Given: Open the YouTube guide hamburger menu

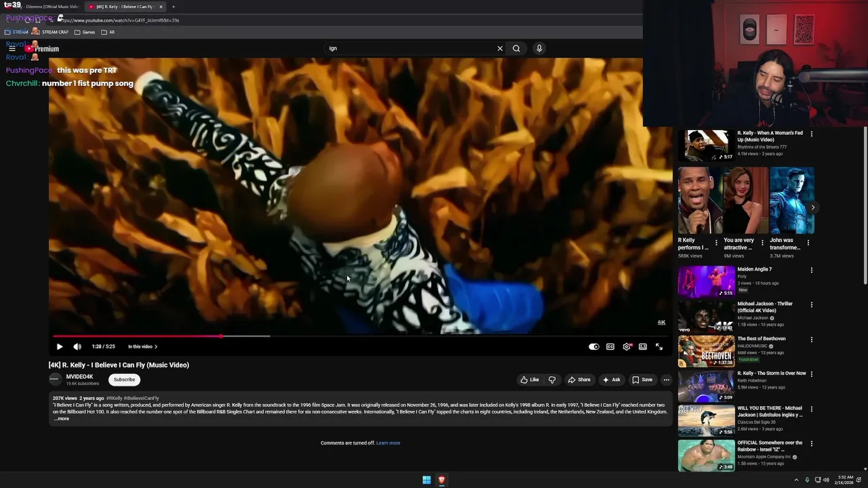Looking at the screenshot, I should click(x=12, y=48).
